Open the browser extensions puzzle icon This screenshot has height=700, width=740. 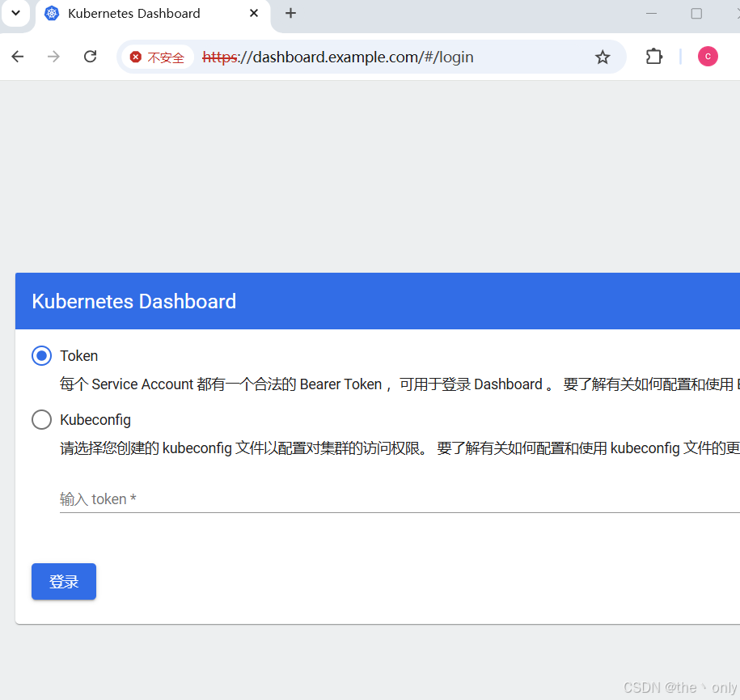pyautogui.click(x=654, y=57)
